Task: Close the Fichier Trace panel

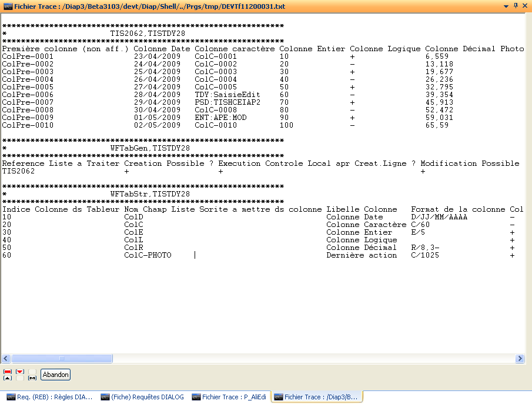Action: 525,5
